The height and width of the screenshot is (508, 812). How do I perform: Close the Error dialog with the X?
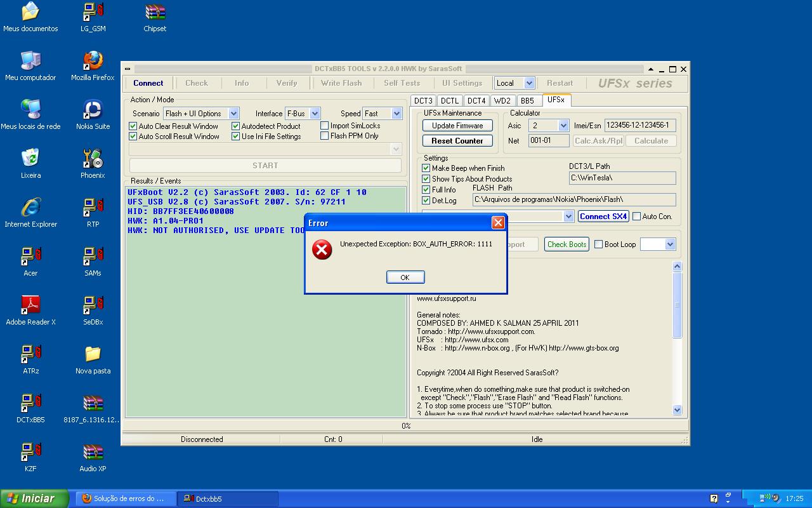click(x=498, y=222)
